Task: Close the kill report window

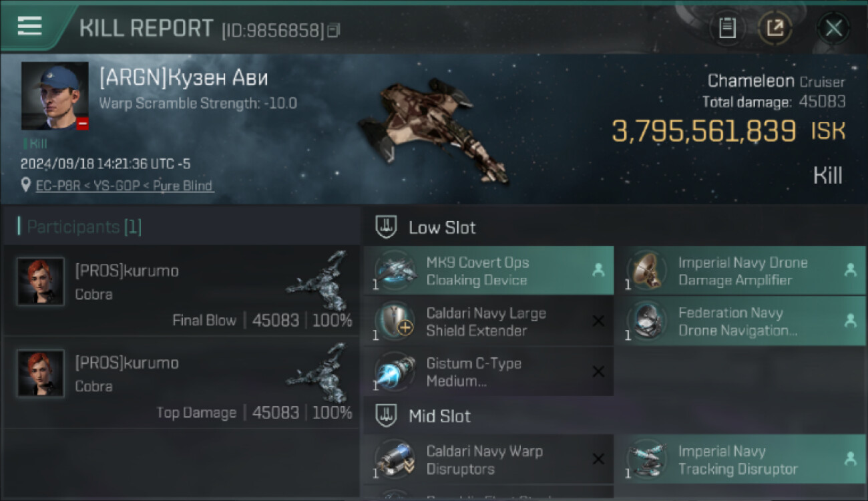Action: (x=833, y=28)
